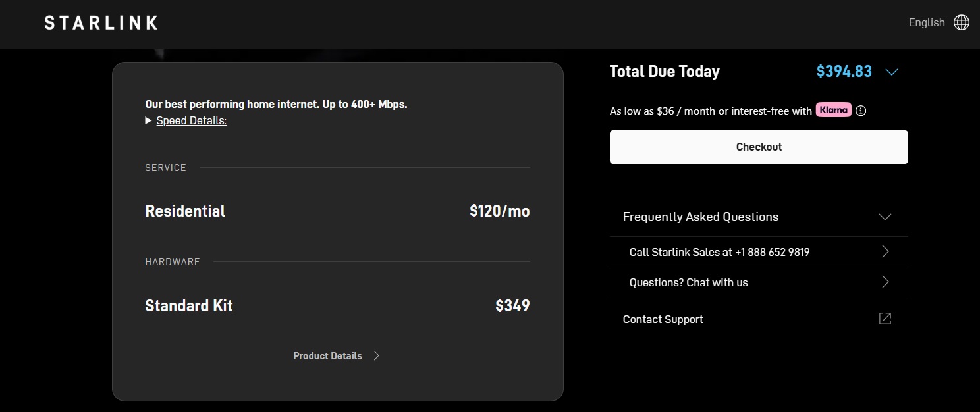Open language selector globe icon
The image size is (980, 412).
click(962, 23)
